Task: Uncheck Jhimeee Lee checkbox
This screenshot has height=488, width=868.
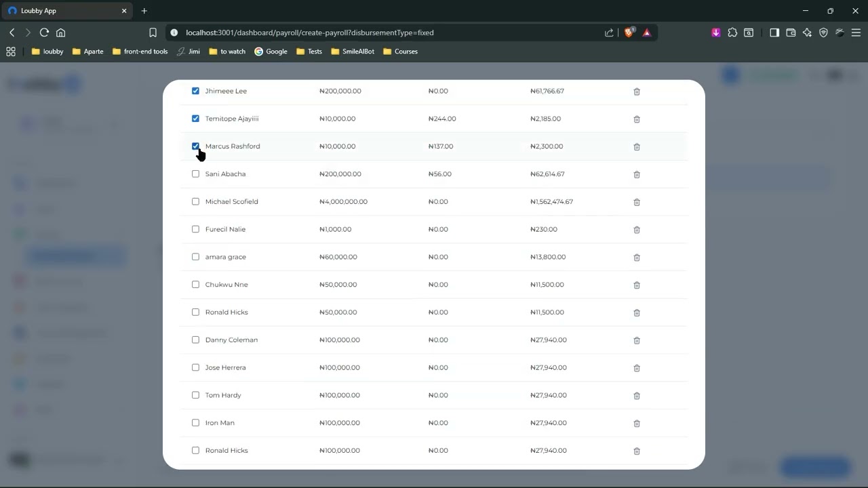Action: tap(195, 91)
